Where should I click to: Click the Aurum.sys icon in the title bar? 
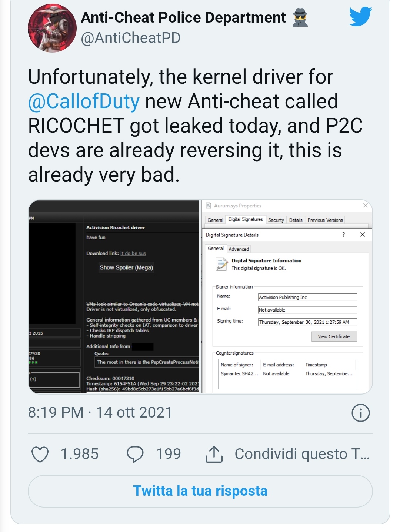[x=209, y=206]
